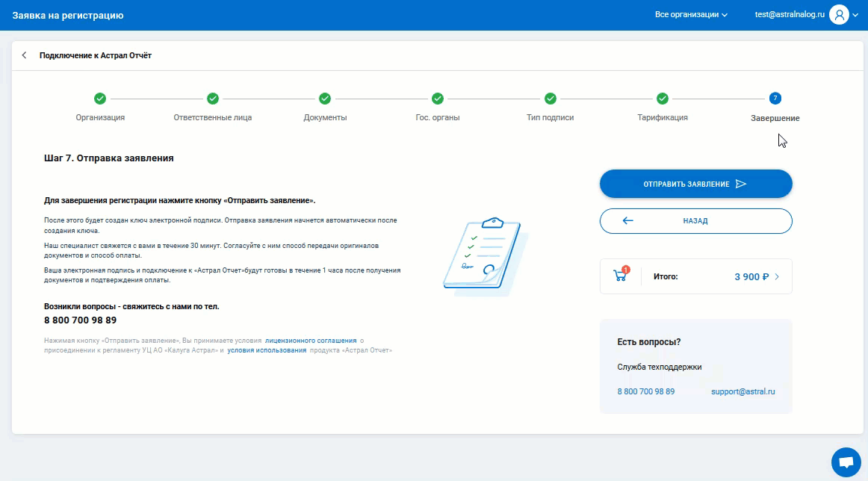Expand the Все организации dropdown

691,15
